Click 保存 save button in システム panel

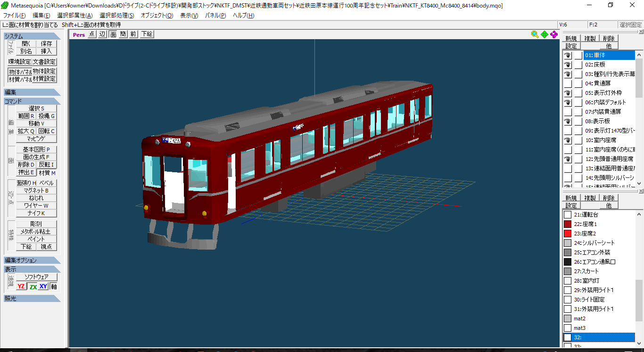click(47, 44)
